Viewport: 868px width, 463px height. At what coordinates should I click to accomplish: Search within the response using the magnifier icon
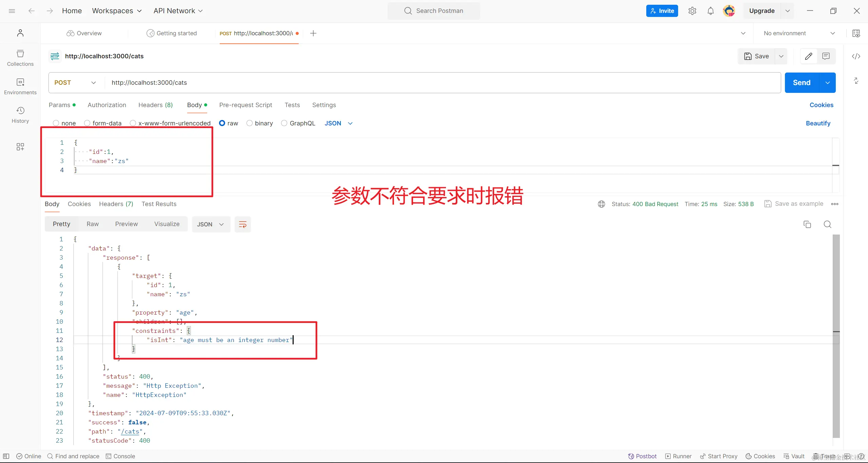[x=827, y=224]
